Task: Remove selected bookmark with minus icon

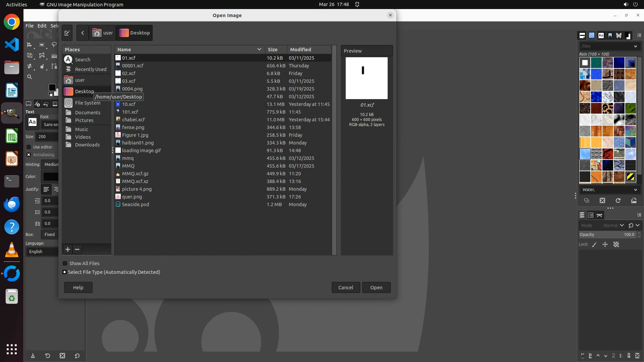Action: coord(77,249)
